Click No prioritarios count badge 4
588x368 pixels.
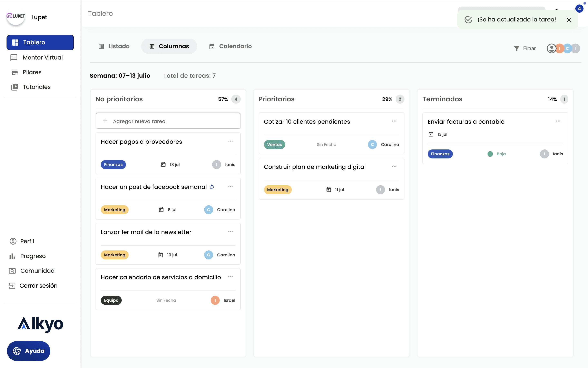[236, 99]
